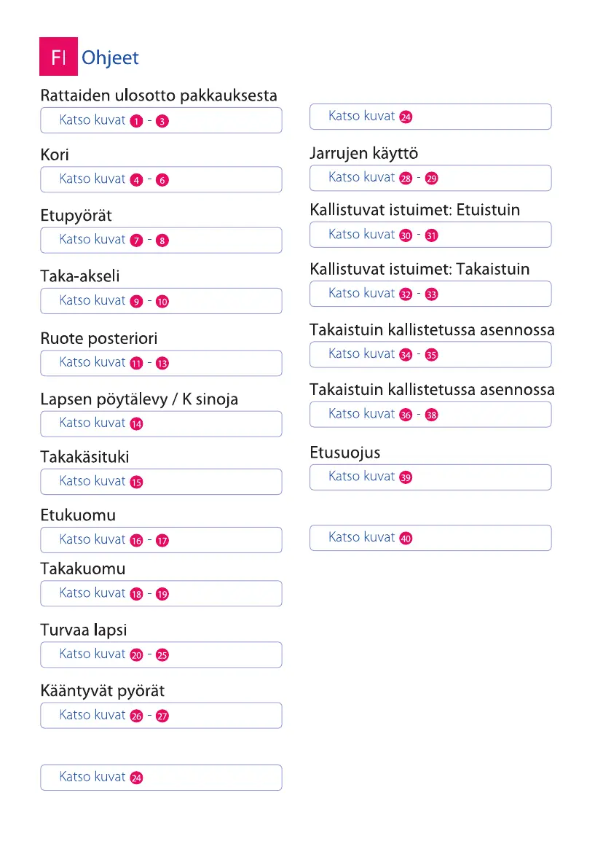Select the number 27 circle badge

[x=162, y=716]
